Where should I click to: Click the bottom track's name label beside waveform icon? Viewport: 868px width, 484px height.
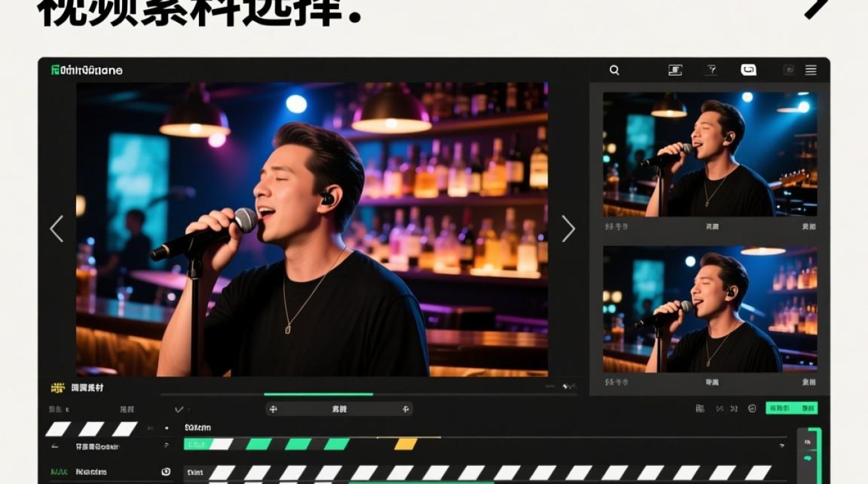point(91,472)
